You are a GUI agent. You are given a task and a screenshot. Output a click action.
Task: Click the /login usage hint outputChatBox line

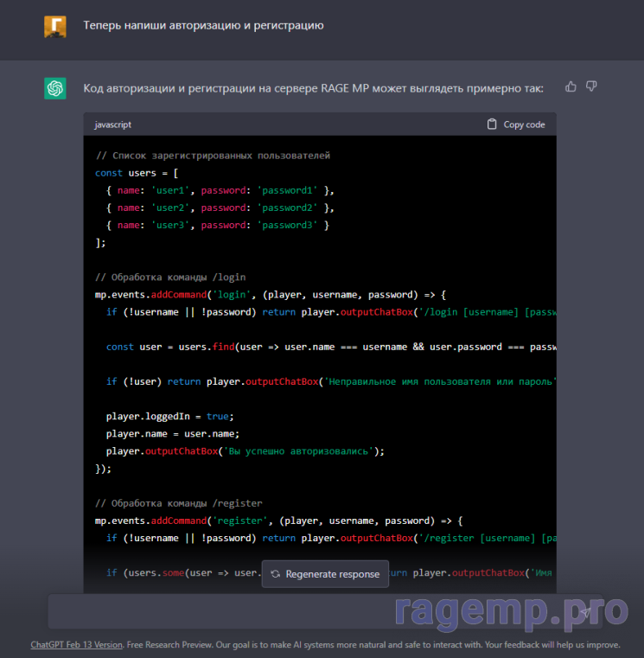pyautogui.click(x=331, y=312)
